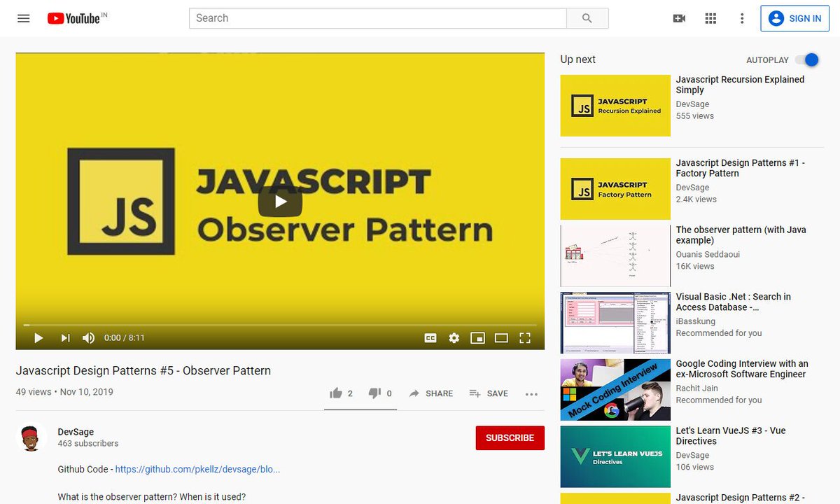Open the create video camera icon
840x504 pixels.
pos(679,18)
